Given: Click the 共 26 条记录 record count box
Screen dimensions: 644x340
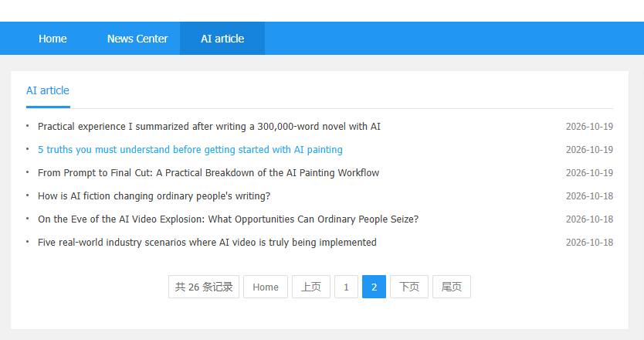Looking at the screenshot, I should pyautogui.click(x=204, y=287).
